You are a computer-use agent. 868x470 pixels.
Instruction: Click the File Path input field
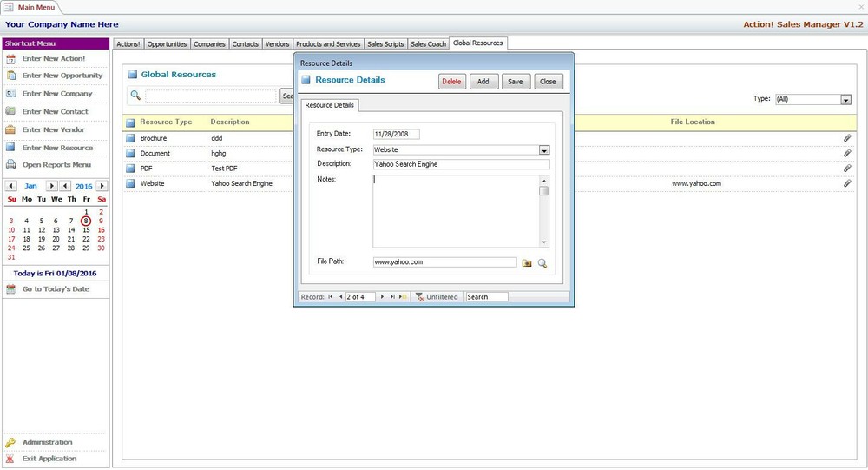pos(444,262)
